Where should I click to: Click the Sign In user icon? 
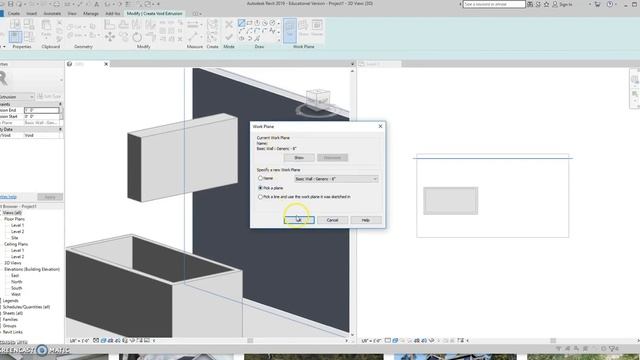pyautogui.click(x=555, y=4)
